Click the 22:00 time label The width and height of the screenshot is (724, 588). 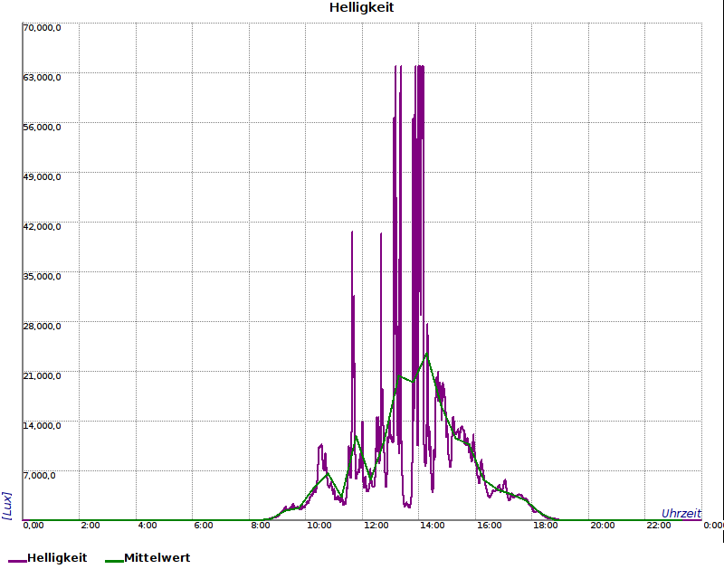(659, 526)
